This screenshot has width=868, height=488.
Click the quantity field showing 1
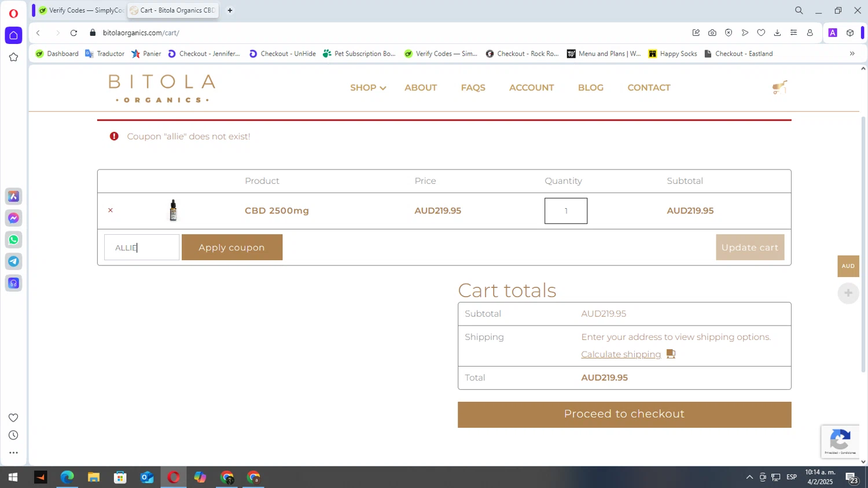[x=566, y=211]
